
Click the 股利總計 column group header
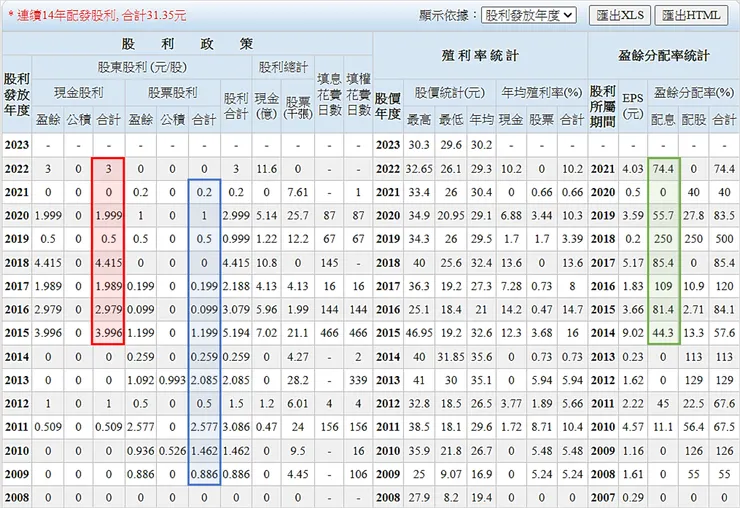283,68
